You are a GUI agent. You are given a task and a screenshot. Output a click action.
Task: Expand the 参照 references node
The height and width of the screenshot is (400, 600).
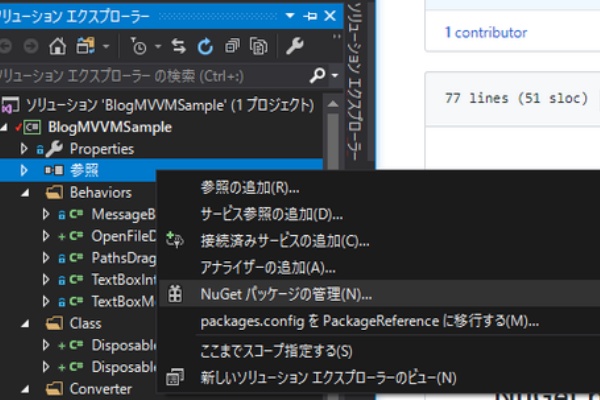pyautogui.click(x=24, y=170)
